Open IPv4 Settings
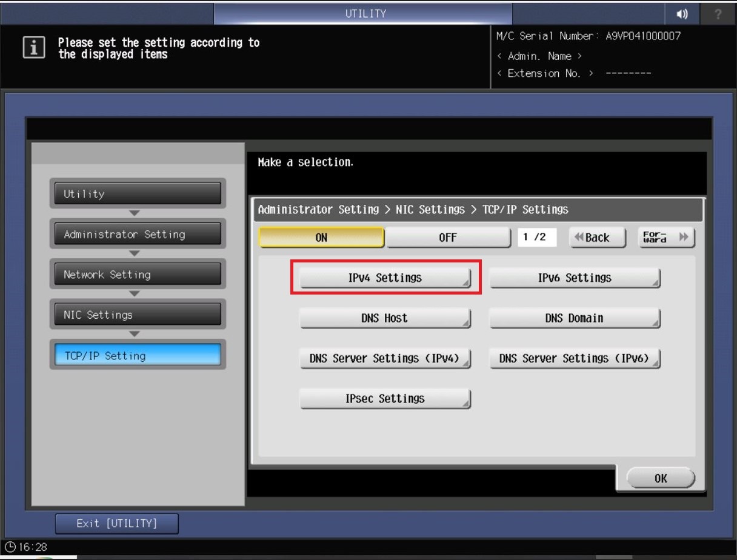This screenshot has width=737, height=560. tap(385, 278)
